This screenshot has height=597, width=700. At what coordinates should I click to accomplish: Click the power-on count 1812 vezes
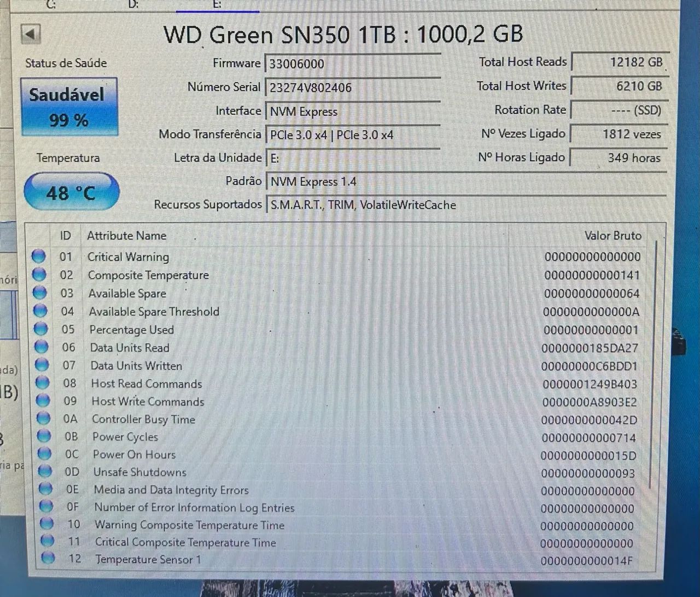pyautogui.click(x=619, y=134)
